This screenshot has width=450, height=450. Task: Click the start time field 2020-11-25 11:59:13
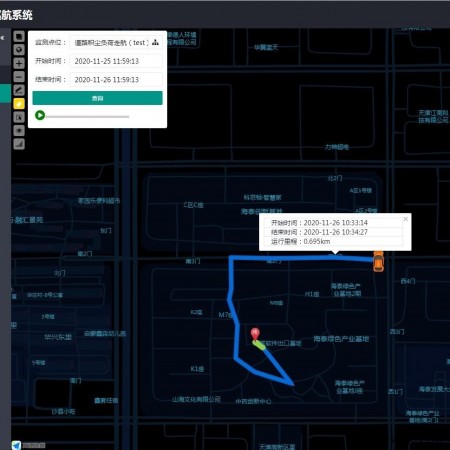116,61
